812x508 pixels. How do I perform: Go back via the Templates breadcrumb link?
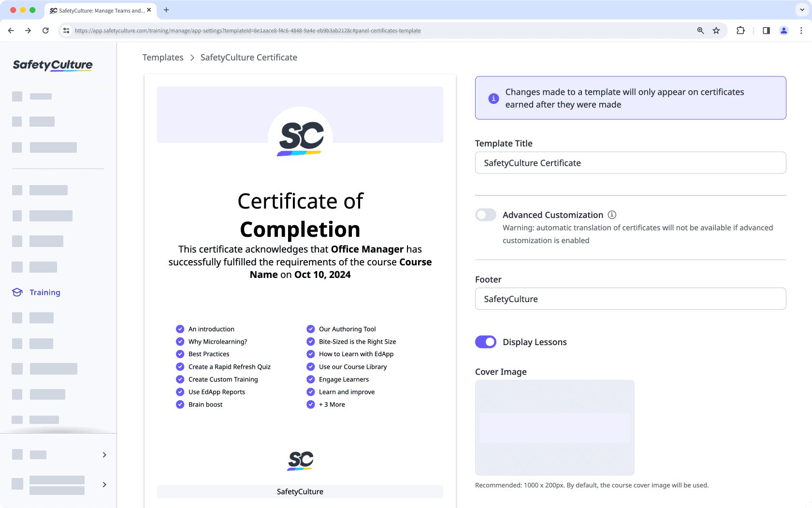[162, 57]
